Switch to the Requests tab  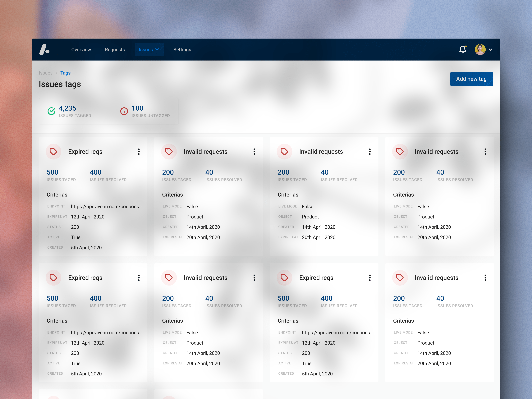tap(115, 50)
